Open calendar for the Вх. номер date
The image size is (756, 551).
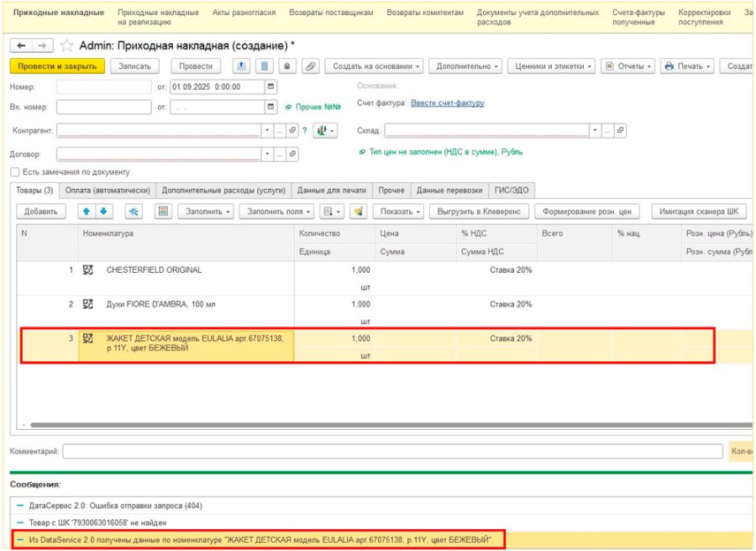(x=271, y=107)
